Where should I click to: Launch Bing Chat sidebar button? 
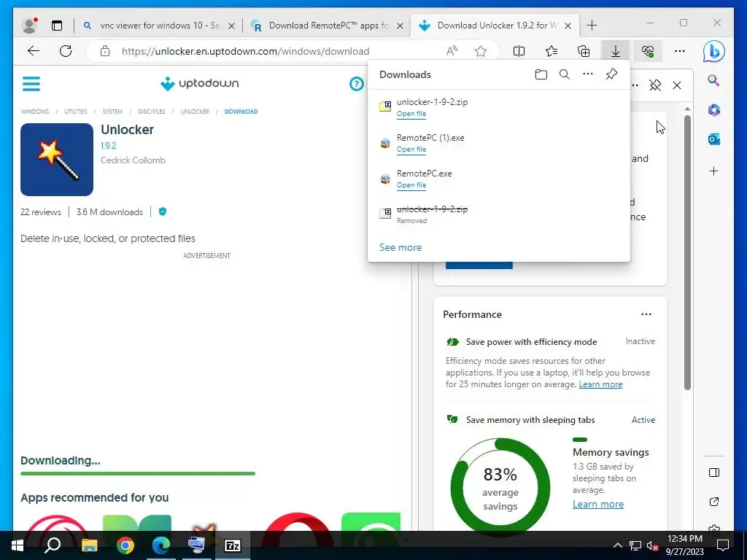tap(713, 52)
